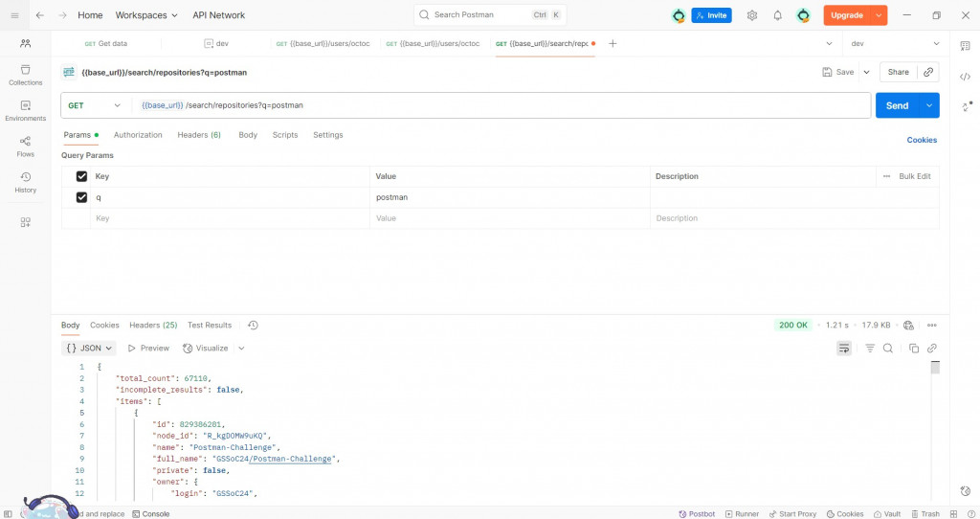The image size is (980, 519).
Task: Click configure sidebar apps icon
Action: click(x=26, y=222)
